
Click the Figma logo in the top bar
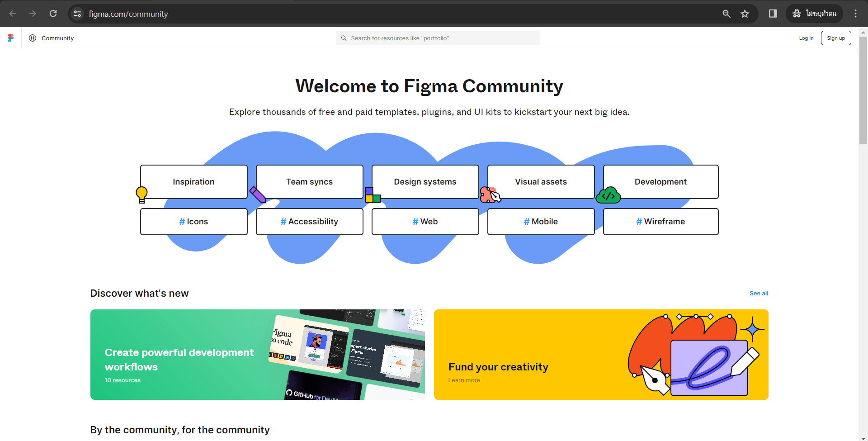tap(10, 38)
